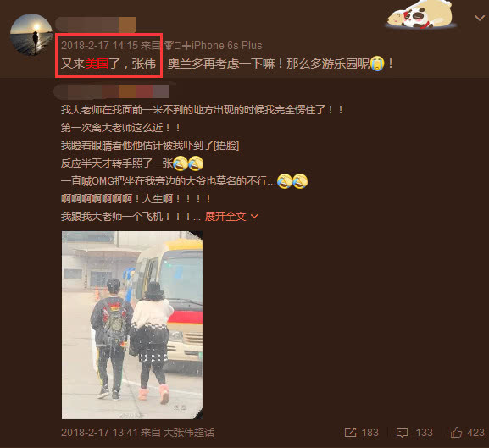Screen dimensions: 489x448
Task: Expand full text via 展开全文
Action: 225,216
